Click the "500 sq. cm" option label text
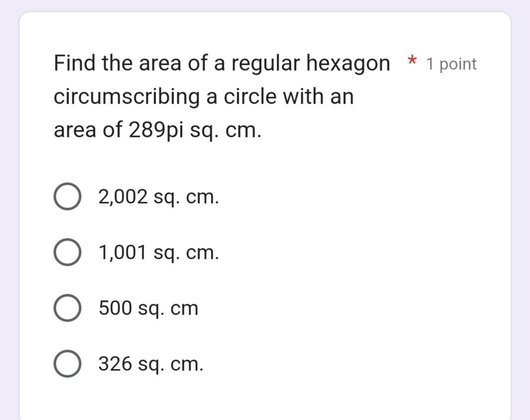The width and height of the screenshot is (530, 420). click(148, 308)
